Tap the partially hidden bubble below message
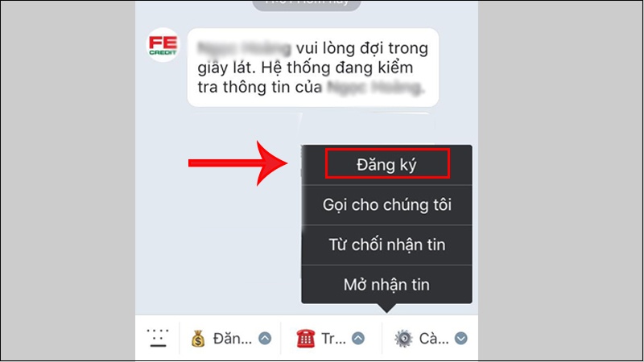This screenshot has height=362, width=644. (312, 128)
